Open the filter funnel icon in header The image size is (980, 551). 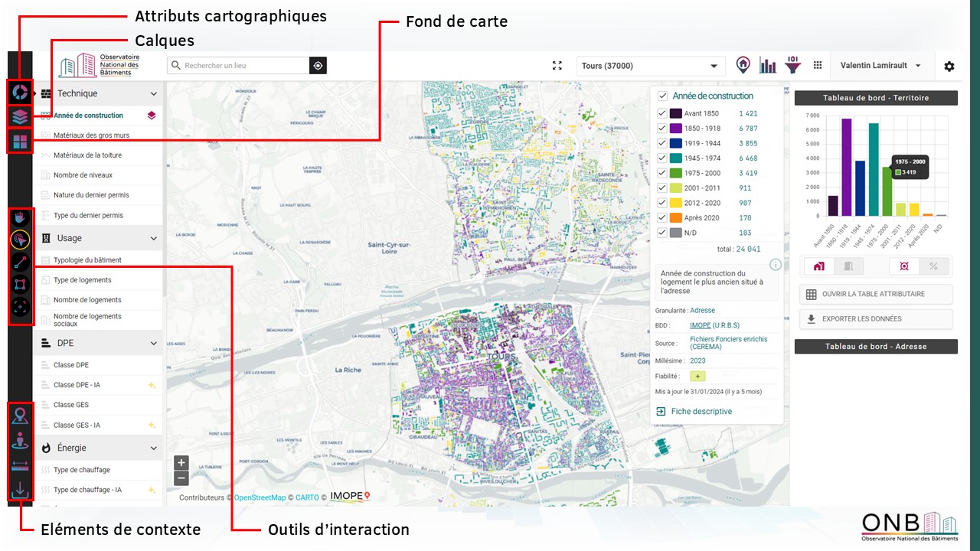tap(793, 65)
